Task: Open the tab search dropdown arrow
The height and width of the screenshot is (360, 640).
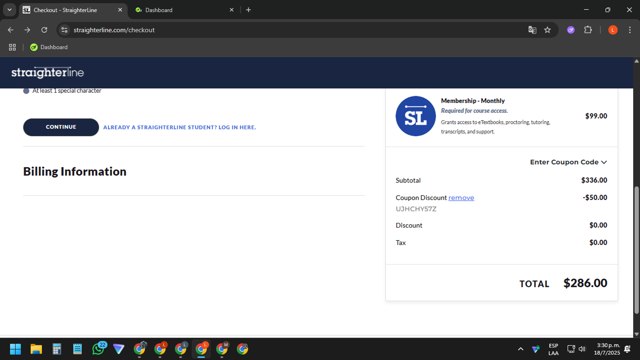Action: (x=9, y=10)
